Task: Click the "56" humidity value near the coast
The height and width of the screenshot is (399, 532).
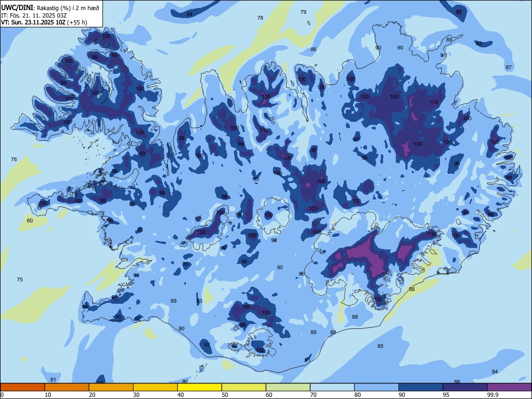Action: tap(412, 289)
